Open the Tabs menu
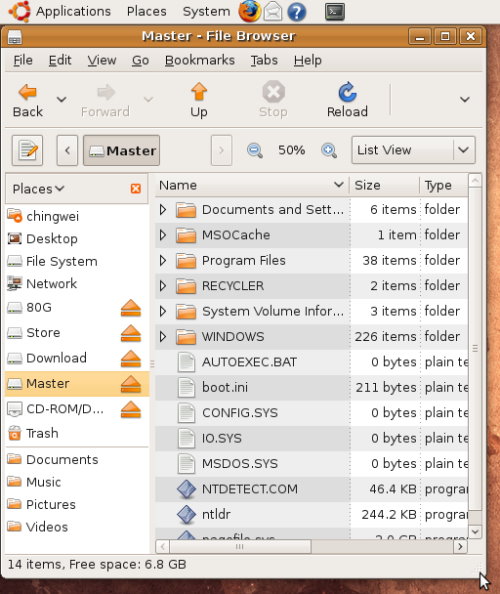This screenshot has width=500, height=594. pos(264,60)
